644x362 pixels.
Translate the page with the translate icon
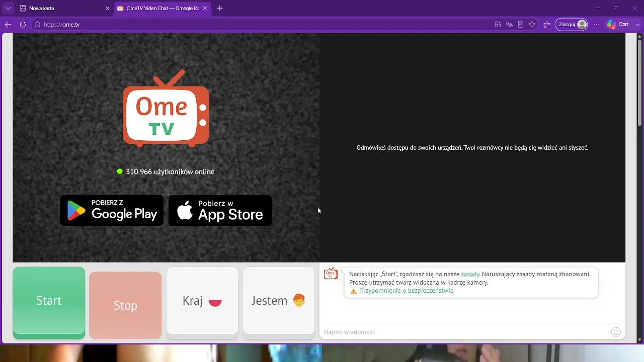509,24
